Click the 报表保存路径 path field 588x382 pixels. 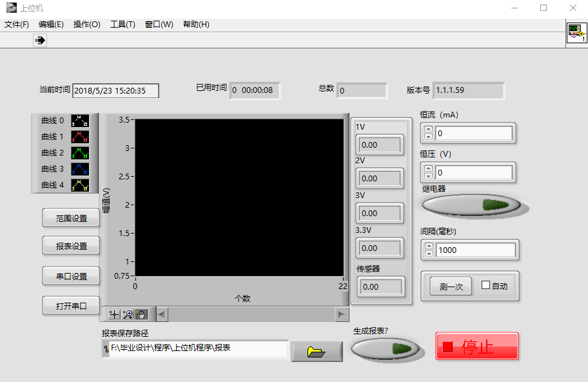pos(199,348)
